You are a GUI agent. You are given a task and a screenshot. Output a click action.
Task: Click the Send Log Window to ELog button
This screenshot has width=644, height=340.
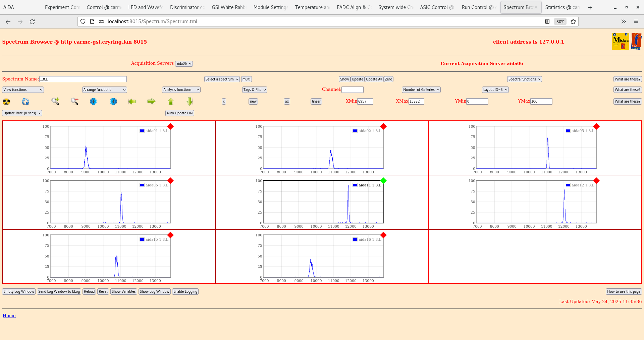[59, 291]
